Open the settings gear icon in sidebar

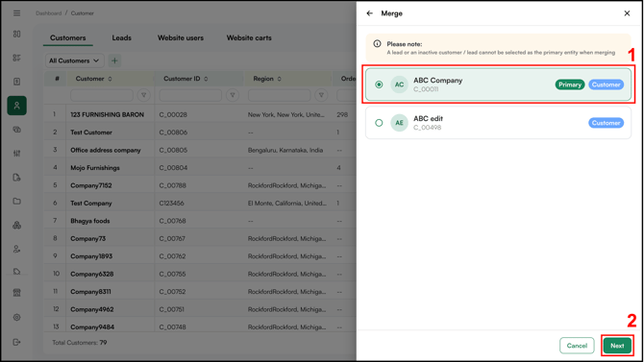tap(17, 317)
